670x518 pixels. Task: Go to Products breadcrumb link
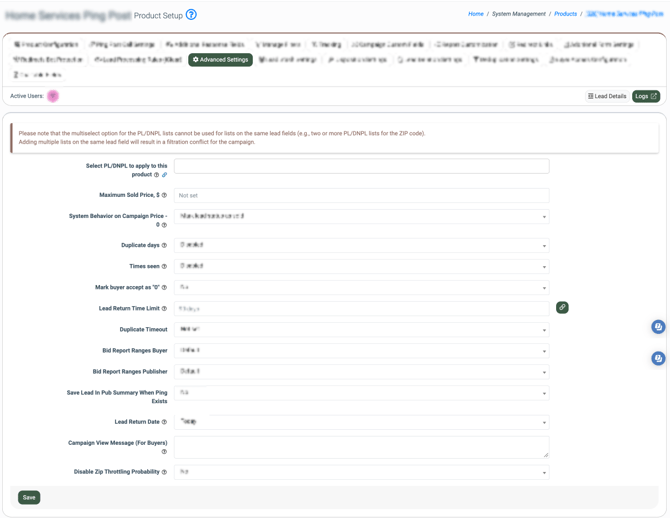click(565, 14)
